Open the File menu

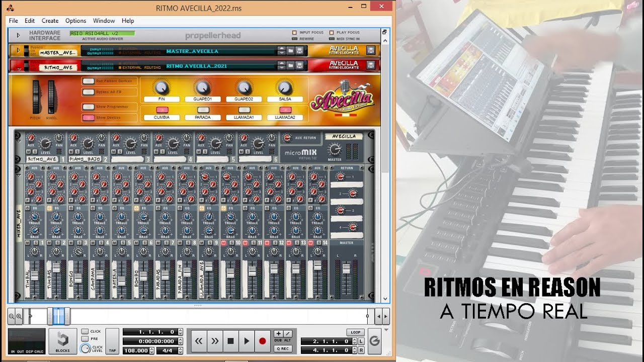pos(14,21)
